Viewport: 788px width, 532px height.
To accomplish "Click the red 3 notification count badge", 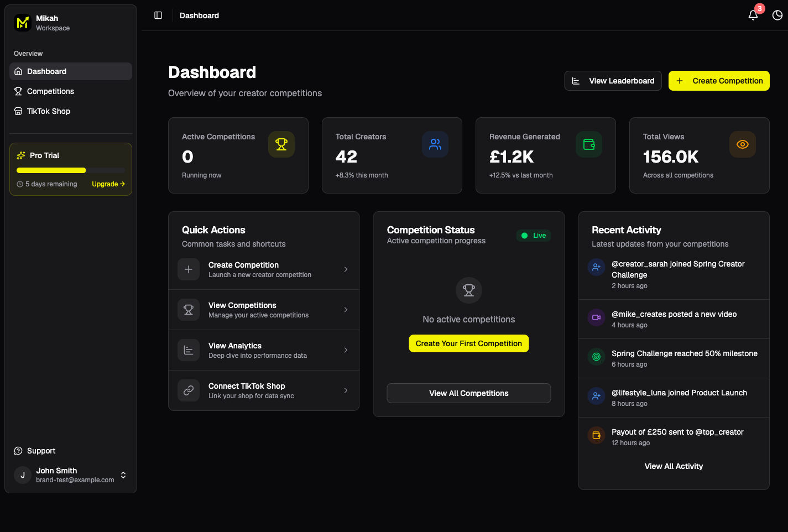I will click(760, 9).
